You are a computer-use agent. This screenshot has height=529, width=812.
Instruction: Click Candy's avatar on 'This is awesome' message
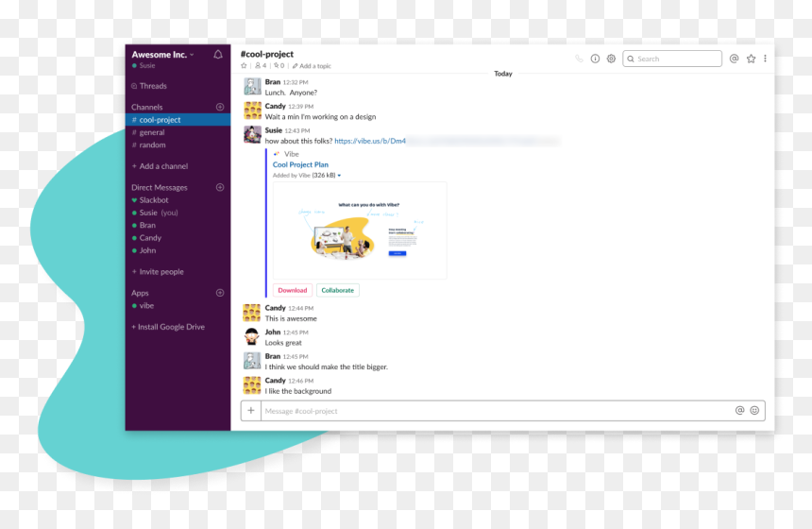tap(252, 313)
